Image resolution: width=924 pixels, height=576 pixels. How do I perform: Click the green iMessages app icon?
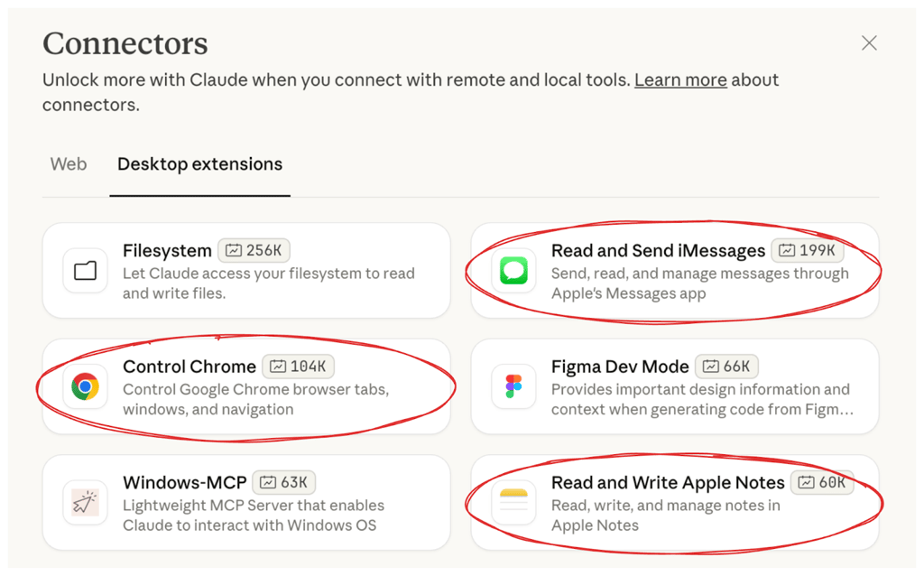(x=513, y=271)
